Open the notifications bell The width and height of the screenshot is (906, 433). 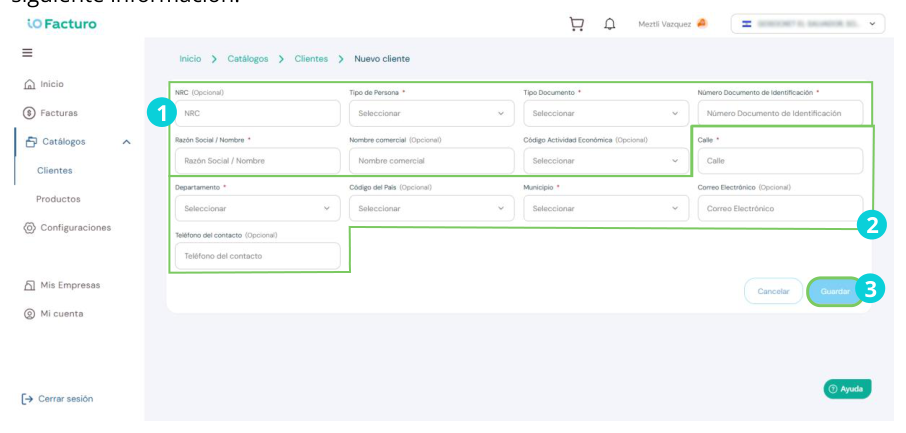pyautogui.click(x=610, y=24)
